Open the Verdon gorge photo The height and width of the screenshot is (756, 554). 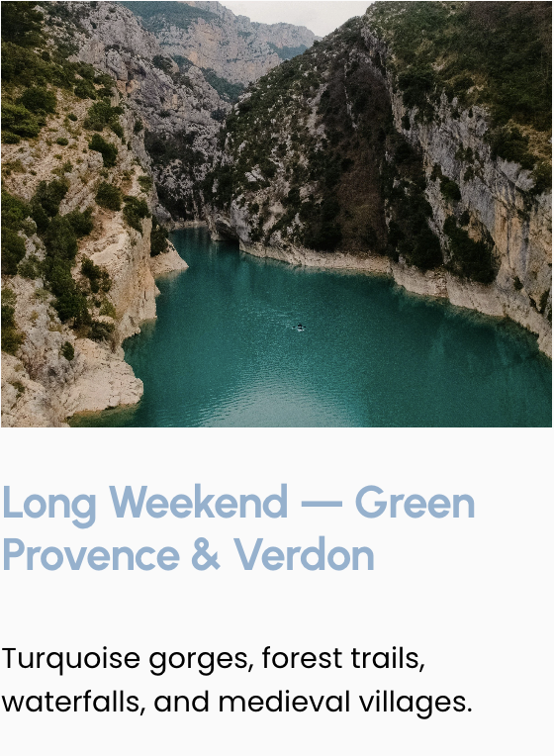click(276, 214)
